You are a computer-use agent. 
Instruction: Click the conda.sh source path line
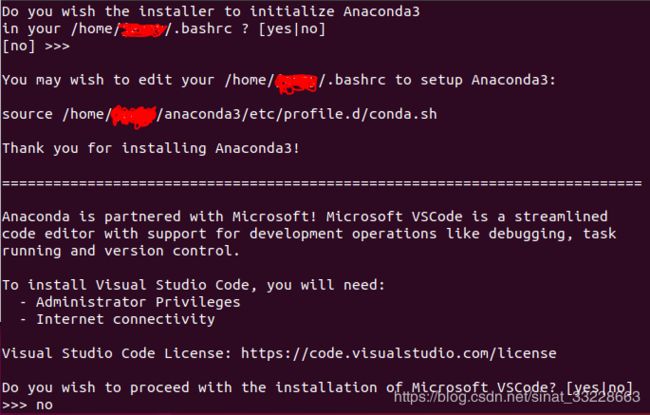219,114
